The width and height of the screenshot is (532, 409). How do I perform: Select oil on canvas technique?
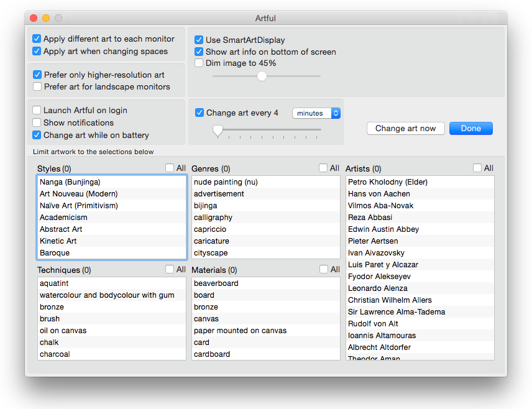[112, 331]
